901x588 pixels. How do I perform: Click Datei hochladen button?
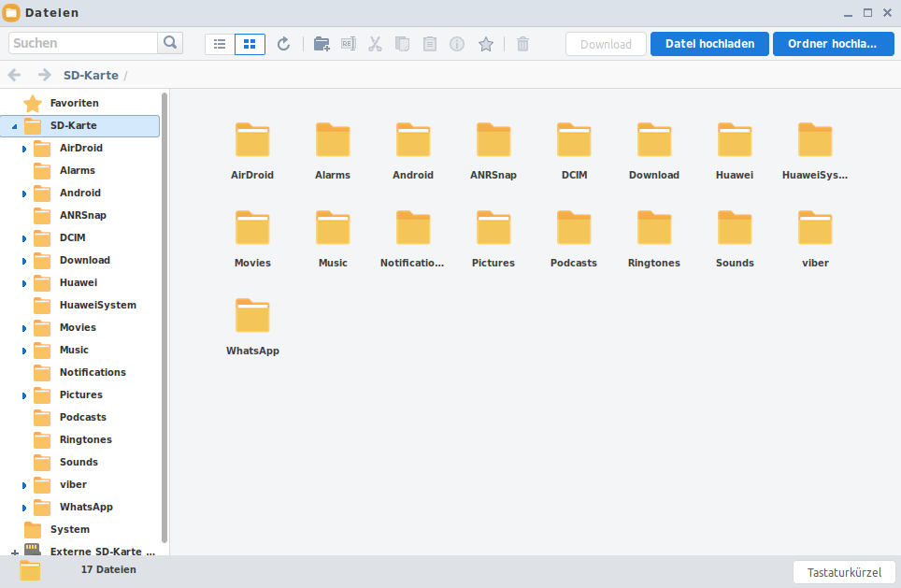coord(709,44)
